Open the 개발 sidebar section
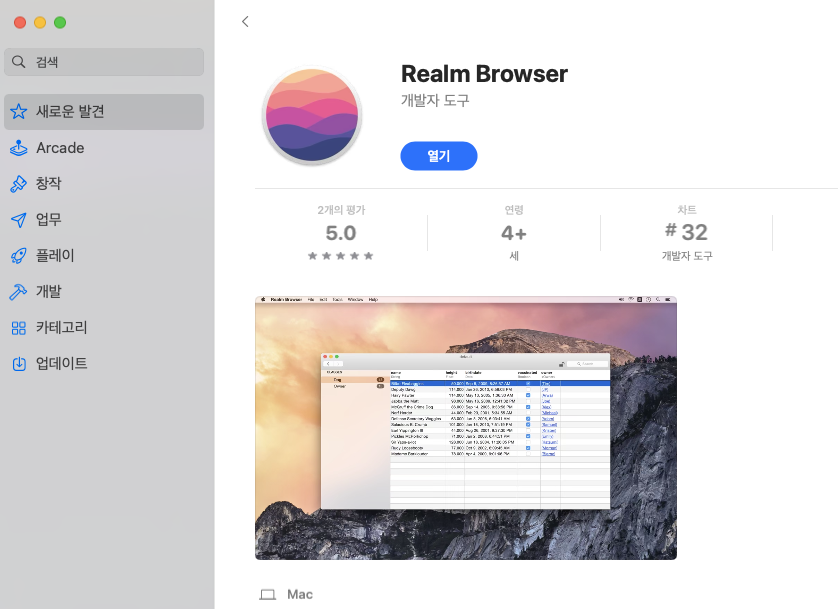The height and width of the screenshot is (609, 838). [104, 292]
